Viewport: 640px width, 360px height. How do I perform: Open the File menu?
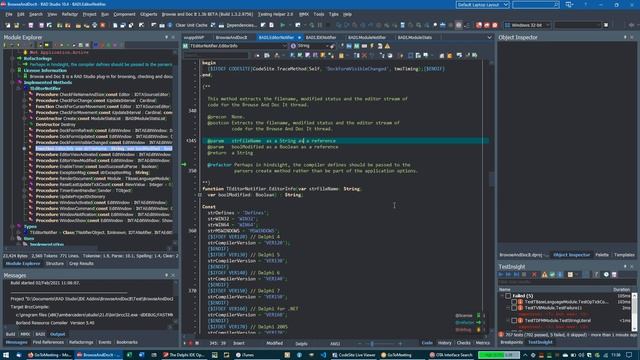click(x=9, y=14)
